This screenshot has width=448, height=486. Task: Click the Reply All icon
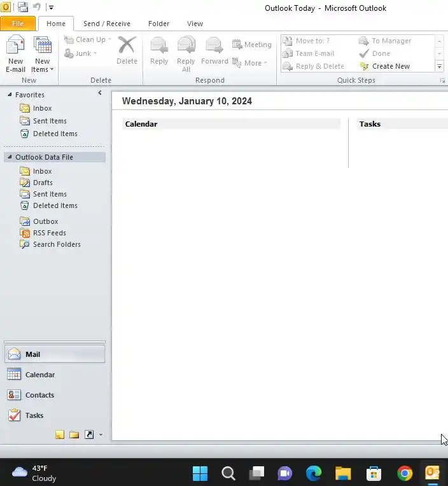coord(186,54)
